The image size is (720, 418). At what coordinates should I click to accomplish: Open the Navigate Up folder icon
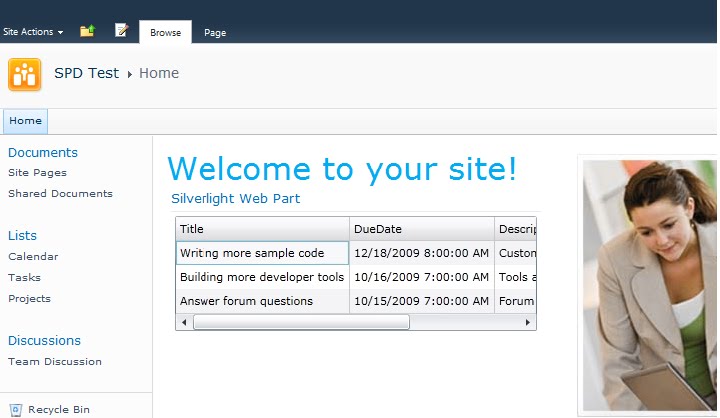pos(87,31)
